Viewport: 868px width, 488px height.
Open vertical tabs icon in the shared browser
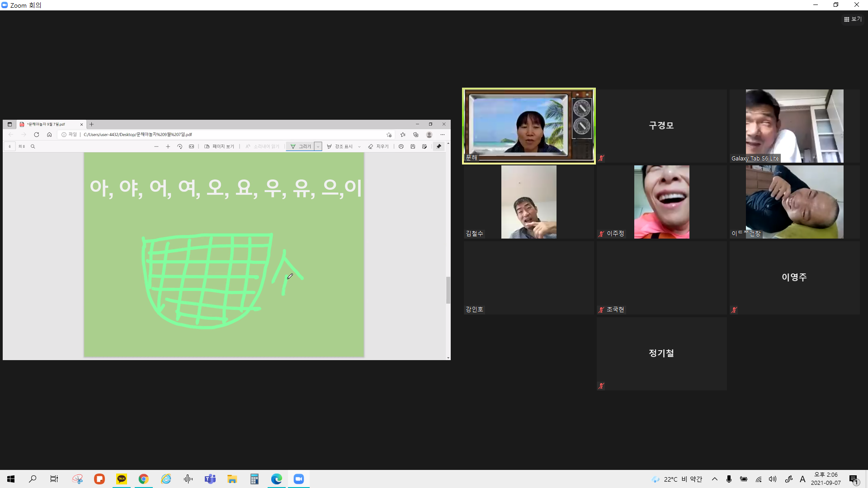pyautogui.click(x=9, y=124)
